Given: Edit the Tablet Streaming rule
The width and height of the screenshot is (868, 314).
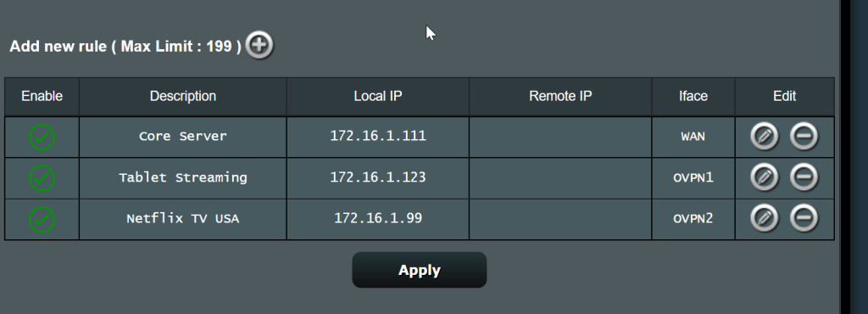Looking at the screenshot, I should (764, 177).
